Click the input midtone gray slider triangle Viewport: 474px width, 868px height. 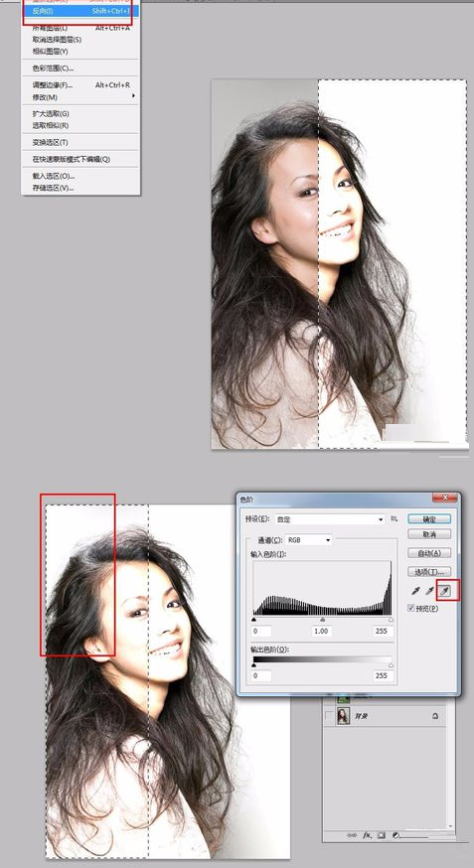[x=323, y=620]
